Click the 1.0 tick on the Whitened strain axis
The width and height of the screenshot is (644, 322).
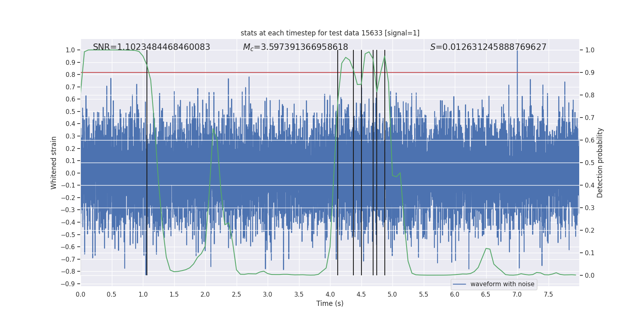pos(70,50)
